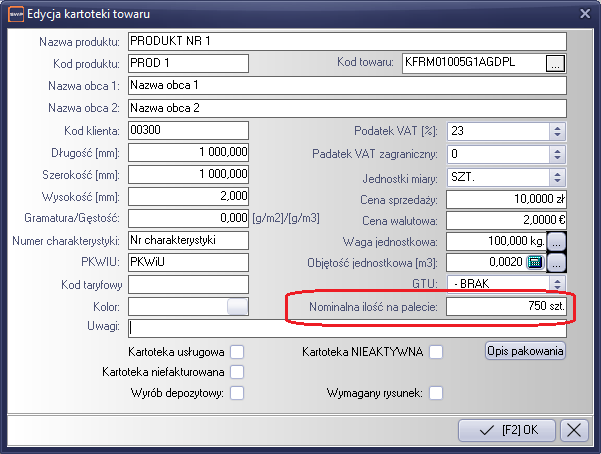Enable the Kartoteka usługowa checkbox
Image resolution: width=601 pixels, height=454 pixels.
click(237, 351)
